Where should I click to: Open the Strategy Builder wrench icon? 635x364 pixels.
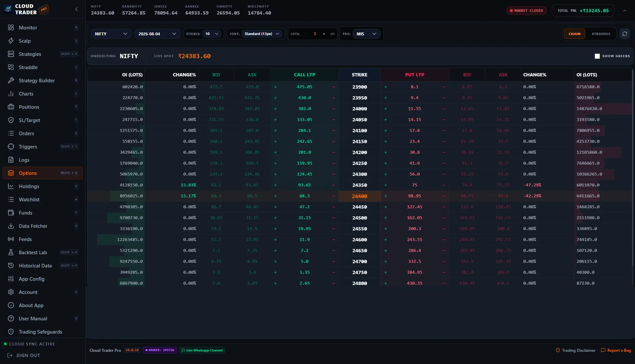[11, 80]
